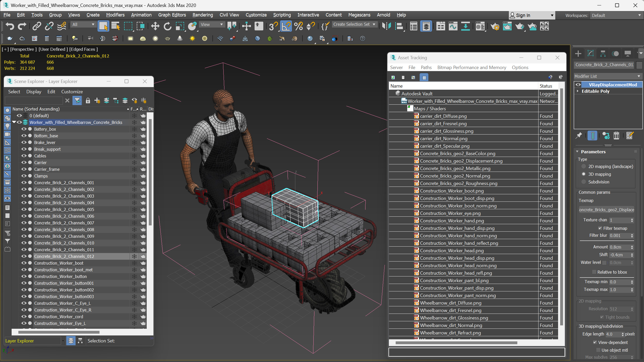Click Pin Stack icon under modifier list

click(579, 136)
